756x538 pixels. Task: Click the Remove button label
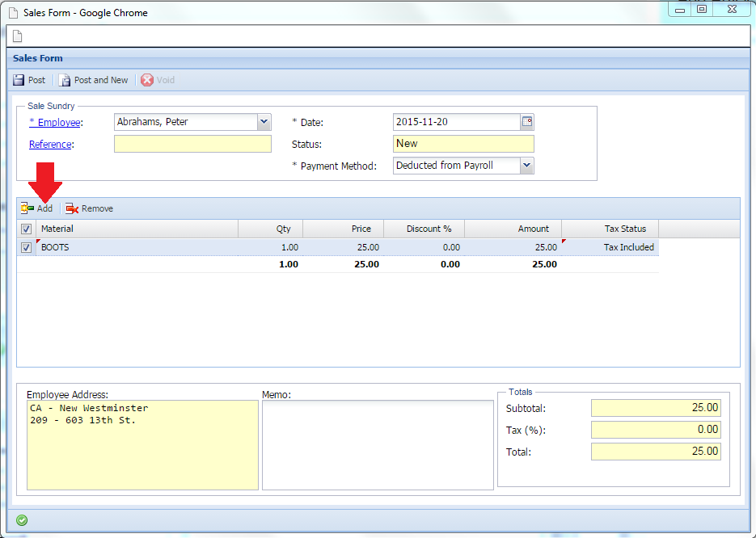pyautogui.click(x=97, y=208)
